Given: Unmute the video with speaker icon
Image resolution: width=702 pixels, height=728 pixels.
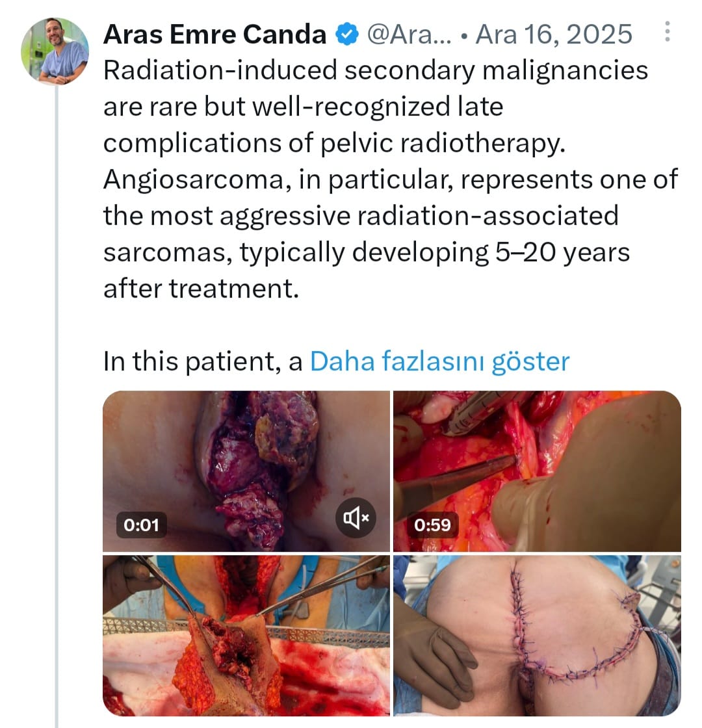Looking at the screenshot, I should (356, 517).
